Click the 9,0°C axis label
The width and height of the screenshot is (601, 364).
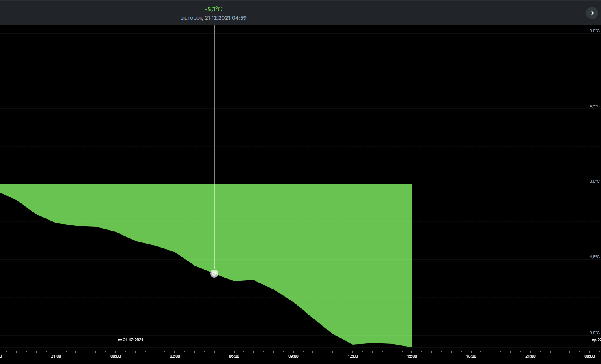595,31
